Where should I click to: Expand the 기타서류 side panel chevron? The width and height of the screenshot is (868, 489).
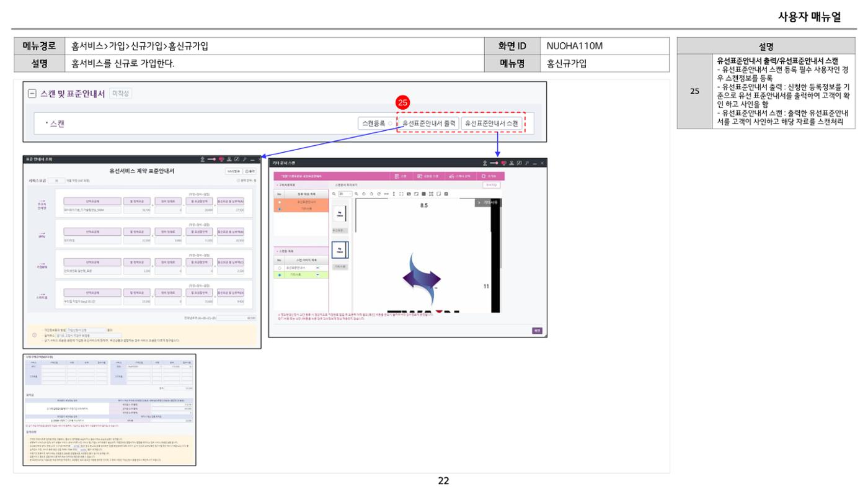point(479,202)
